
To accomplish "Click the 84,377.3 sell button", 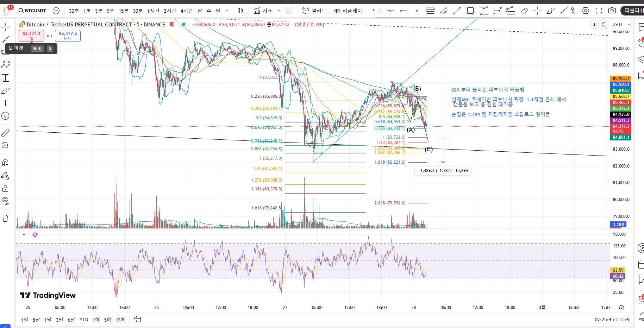I will 31,36.
